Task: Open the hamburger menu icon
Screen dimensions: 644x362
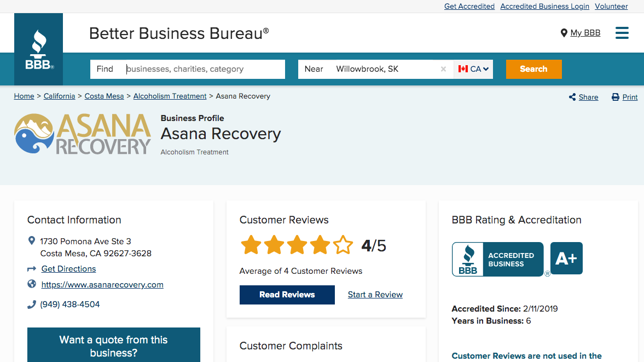Action: click(x=622, y=33)
